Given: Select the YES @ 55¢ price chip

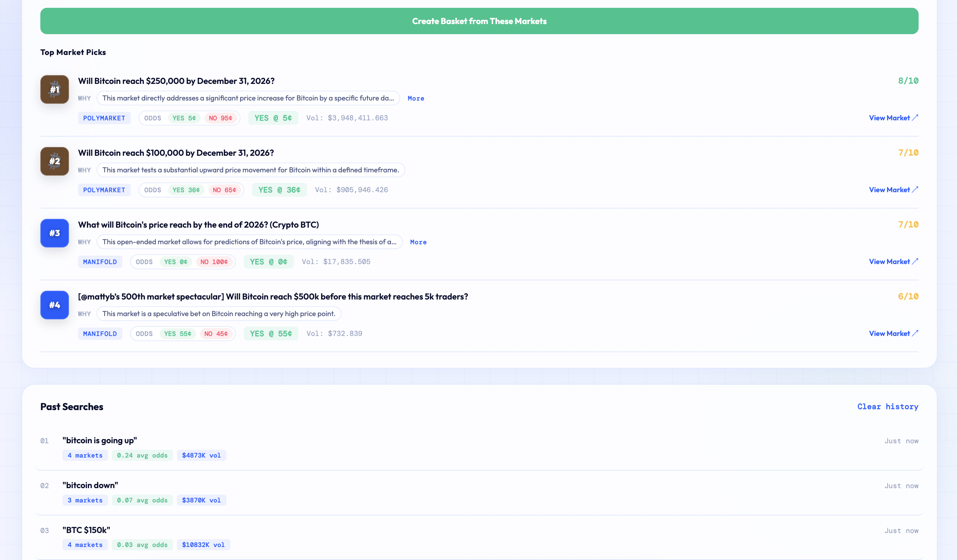Looking at the screenshot, I should pyautogui.click(x=270, y=334).
